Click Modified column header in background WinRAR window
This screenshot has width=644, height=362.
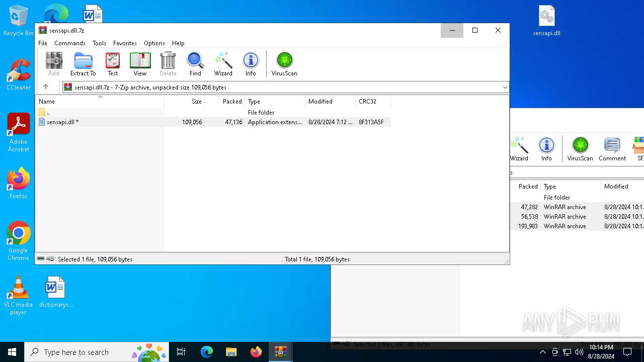(x=622, y=187)
